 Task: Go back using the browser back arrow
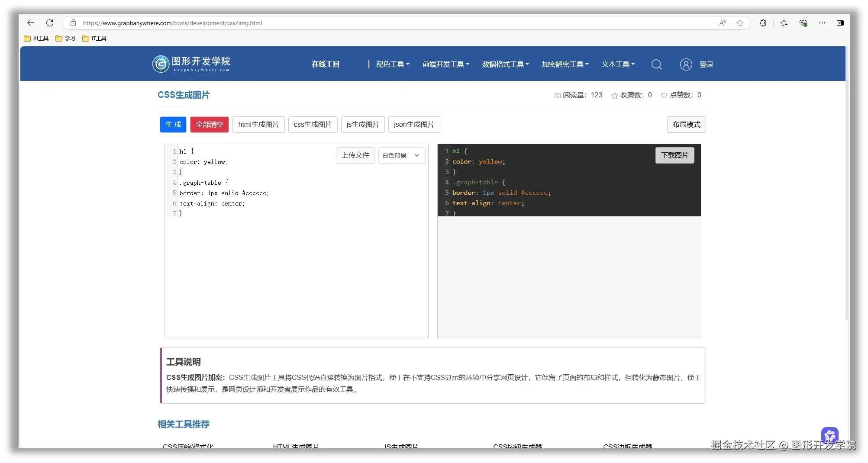click(30, 23)
